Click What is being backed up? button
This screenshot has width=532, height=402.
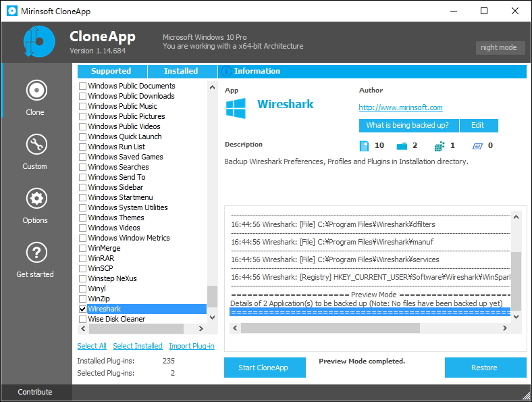pyautogui.click(x=408, y=125)
